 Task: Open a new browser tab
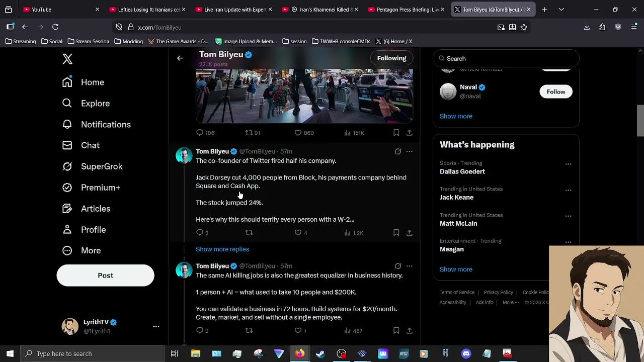544,10
